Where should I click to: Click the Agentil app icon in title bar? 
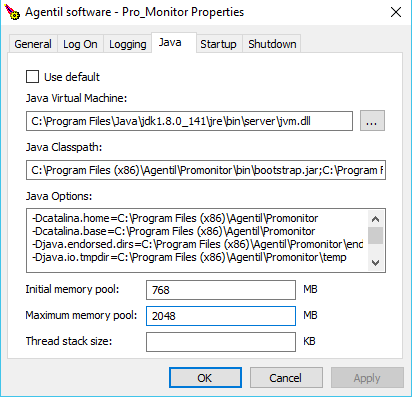(x=12, y=12)
